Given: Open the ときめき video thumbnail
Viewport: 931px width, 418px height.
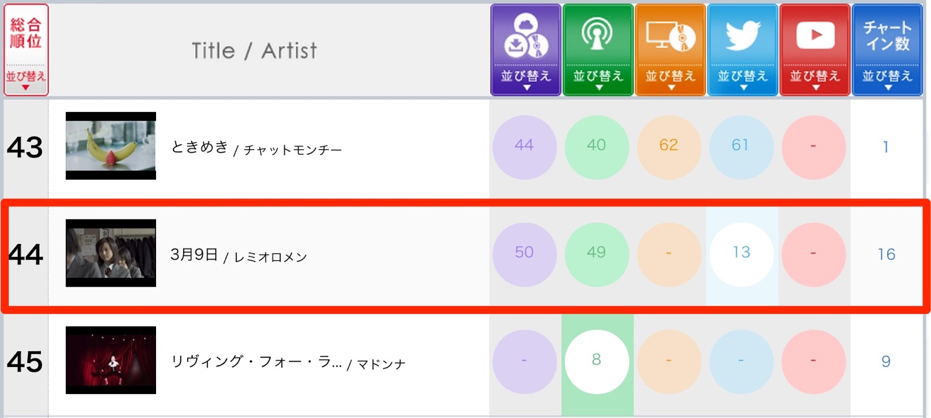Looking at the screenshot, I should pos(111,146).
